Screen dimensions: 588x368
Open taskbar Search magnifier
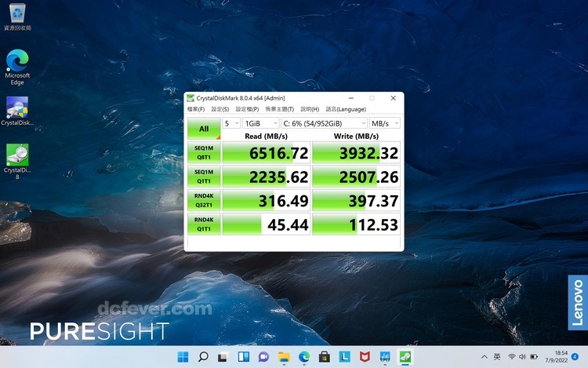(x=203, y=357)
